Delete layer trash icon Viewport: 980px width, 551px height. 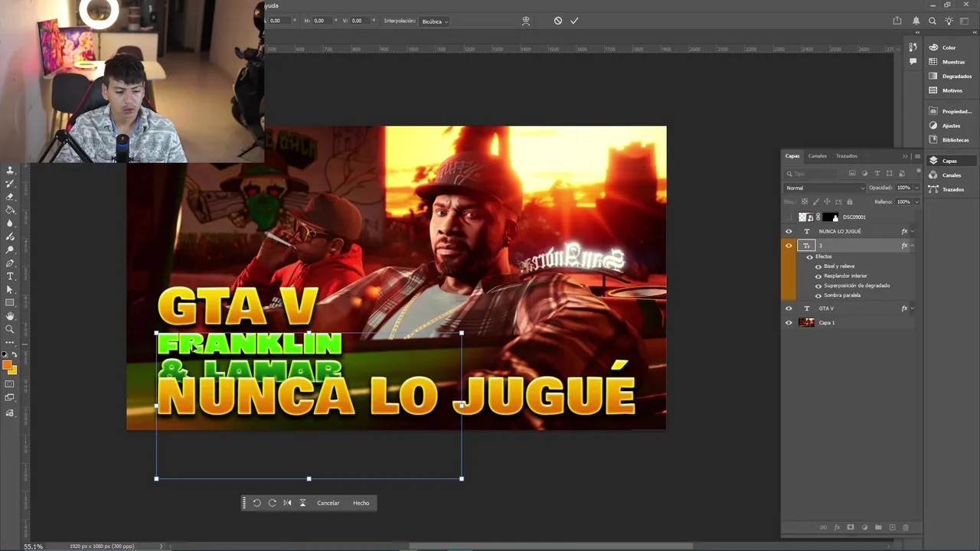[x=906, y=527]
